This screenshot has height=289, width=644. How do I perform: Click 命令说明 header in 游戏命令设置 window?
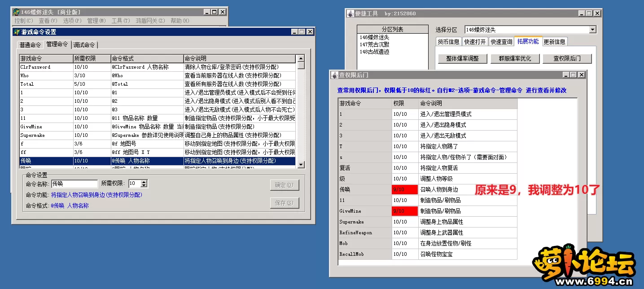pyautogui.click(x=239, y=58)
